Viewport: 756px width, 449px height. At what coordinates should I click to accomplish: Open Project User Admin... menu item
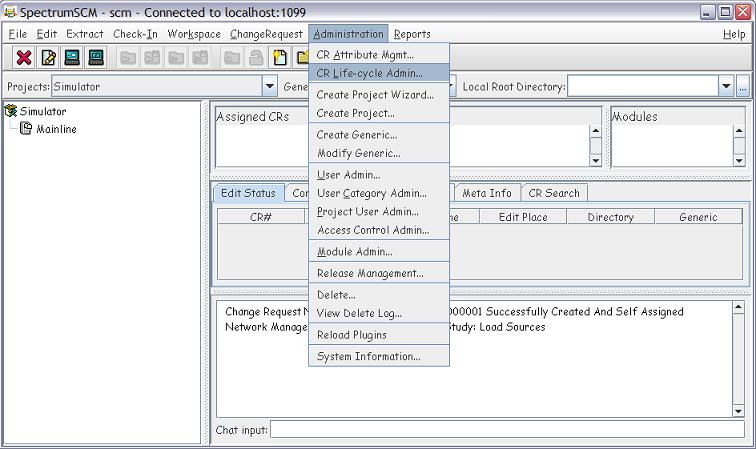click(x=379, y=212)
